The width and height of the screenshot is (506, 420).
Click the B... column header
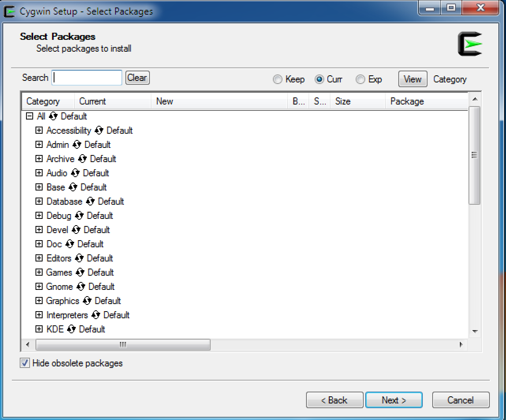tap(298, 101)
